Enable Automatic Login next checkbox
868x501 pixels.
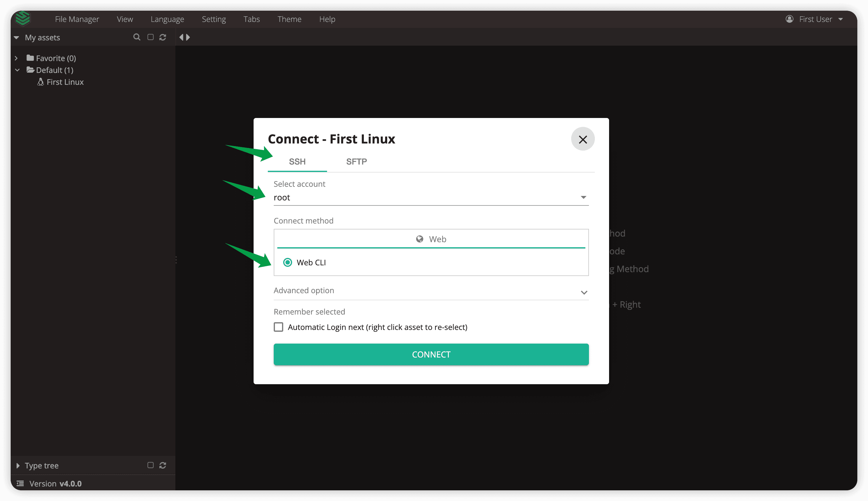pos(278,327)
